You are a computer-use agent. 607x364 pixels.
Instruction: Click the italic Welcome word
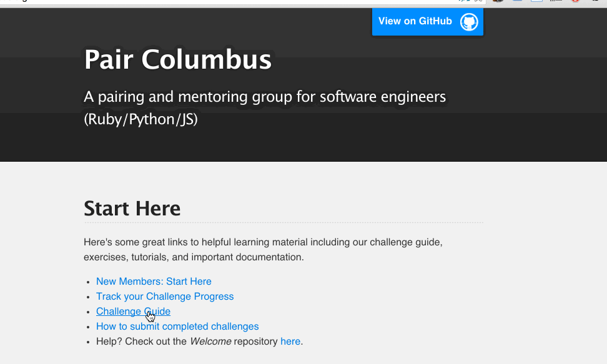coord(210,342)
